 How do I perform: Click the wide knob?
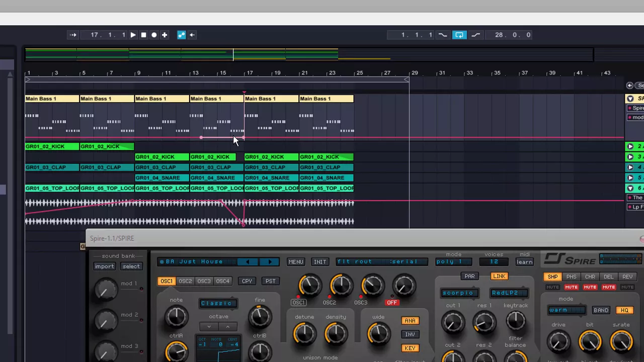point(378,333)
